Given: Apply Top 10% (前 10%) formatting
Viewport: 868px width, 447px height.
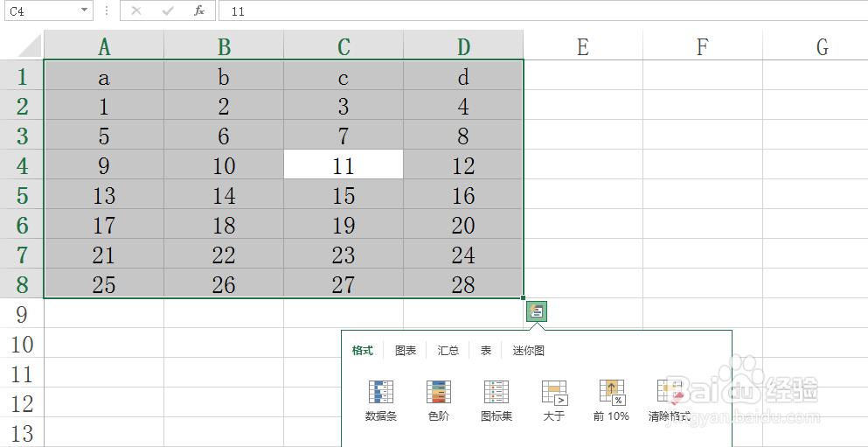Looking at the screenshot, I should coord(612,401).
